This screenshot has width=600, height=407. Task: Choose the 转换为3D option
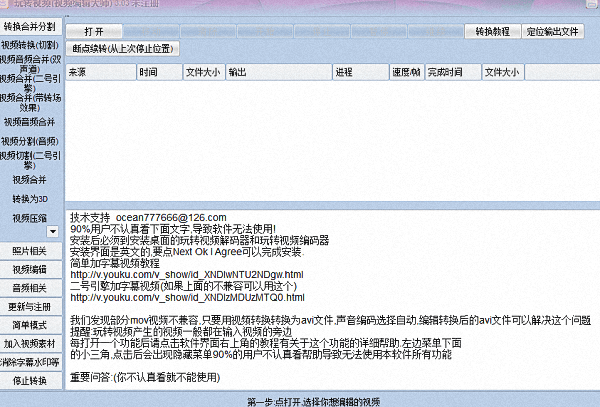coord(29,199)
